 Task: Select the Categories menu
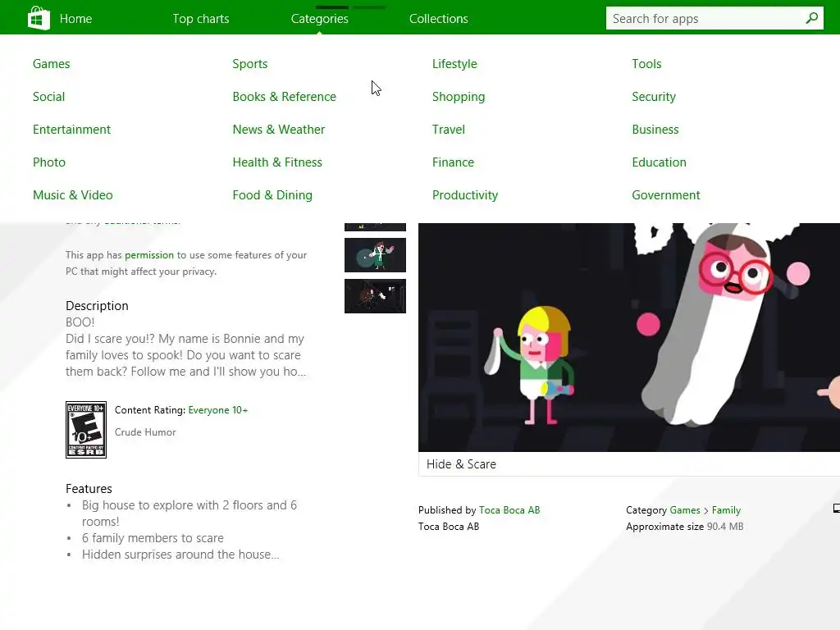pyautogui.click(x=319, y=19)
